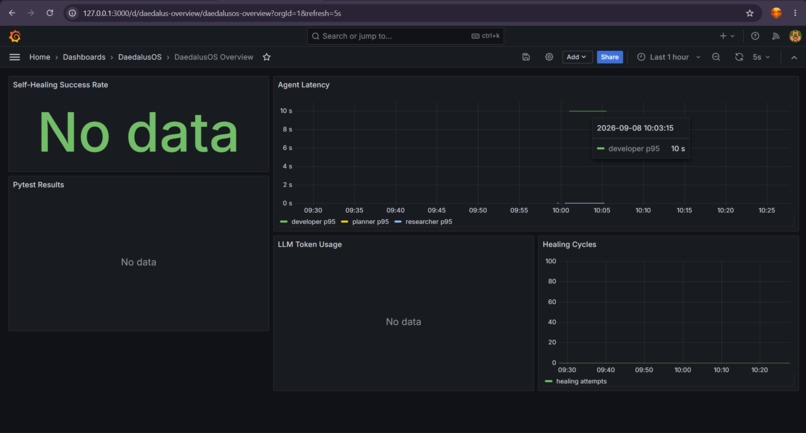Viewport: 806px width, 433px height.
Task: Open Dashboards breadcrumb link
Action: (x=84, y=57)
